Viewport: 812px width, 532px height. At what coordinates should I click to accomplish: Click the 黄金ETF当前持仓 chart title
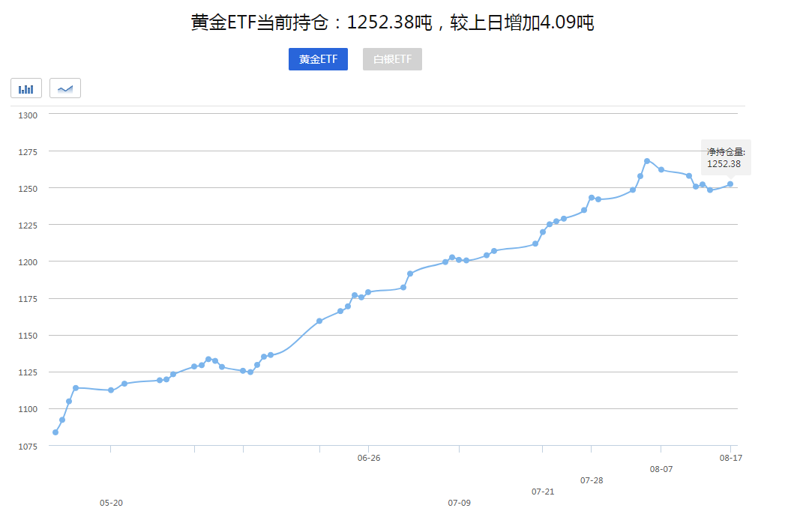tap(392, 22)
